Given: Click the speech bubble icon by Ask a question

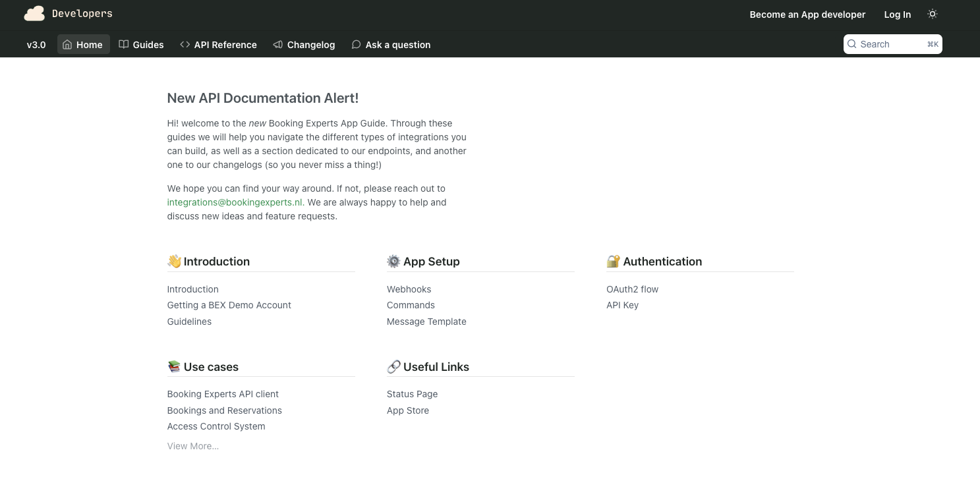Looking at the screenshot, I should click(x=356, y=44).
